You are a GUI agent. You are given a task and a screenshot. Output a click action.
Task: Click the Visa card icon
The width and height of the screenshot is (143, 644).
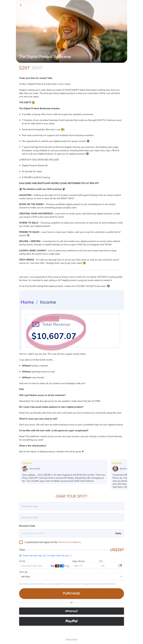click(x=52, y=566)
